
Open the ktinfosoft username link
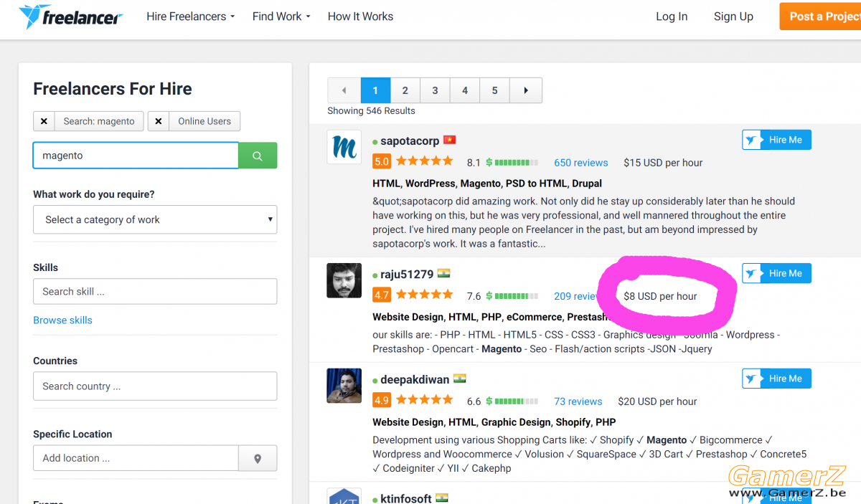[406, 499]
